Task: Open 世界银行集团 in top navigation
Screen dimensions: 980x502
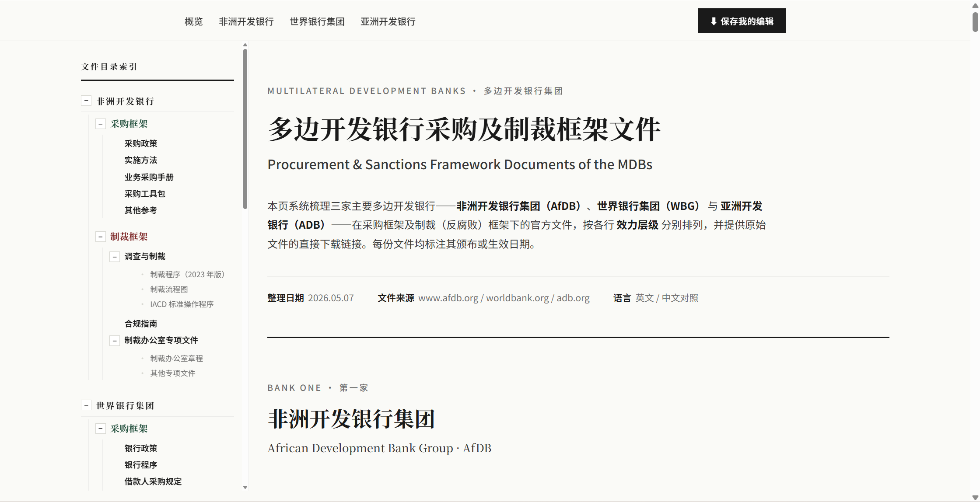Action: coord(317,21)
